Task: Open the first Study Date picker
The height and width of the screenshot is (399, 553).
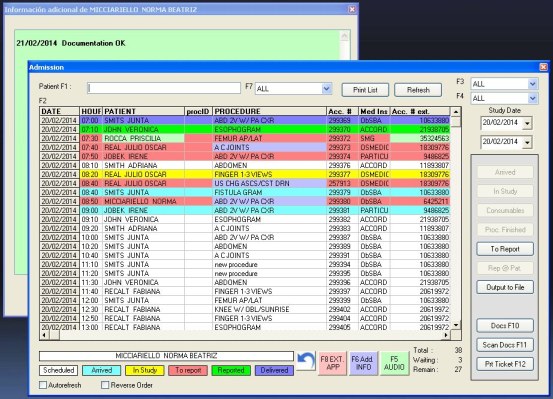Action: (x=527, y=123)
